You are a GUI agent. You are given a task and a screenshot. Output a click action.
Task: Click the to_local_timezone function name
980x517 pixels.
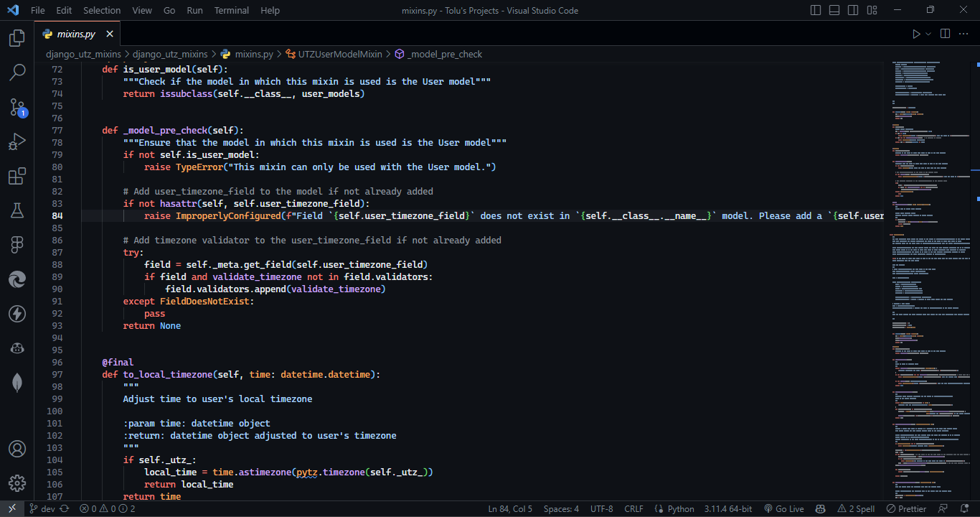coord(168,374)
